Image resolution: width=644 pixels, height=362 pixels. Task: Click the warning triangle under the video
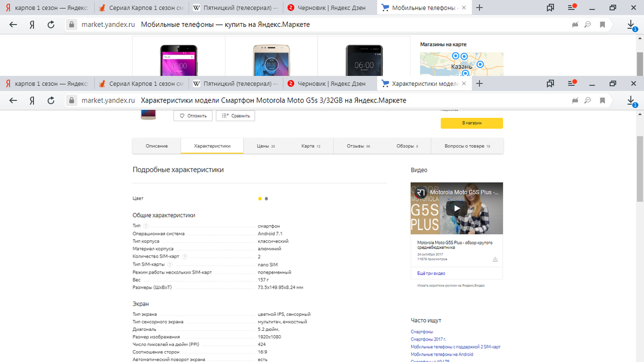coord(495,259)
